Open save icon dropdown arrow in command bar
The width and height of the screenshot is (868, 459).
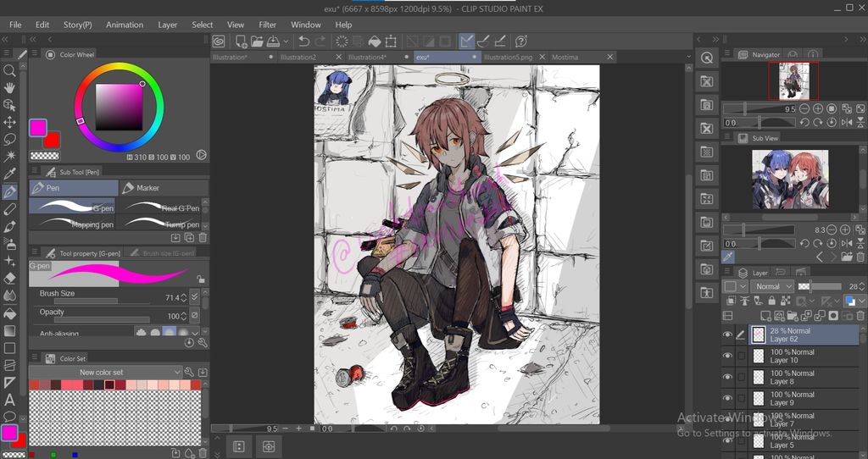[x=286, y=41]
